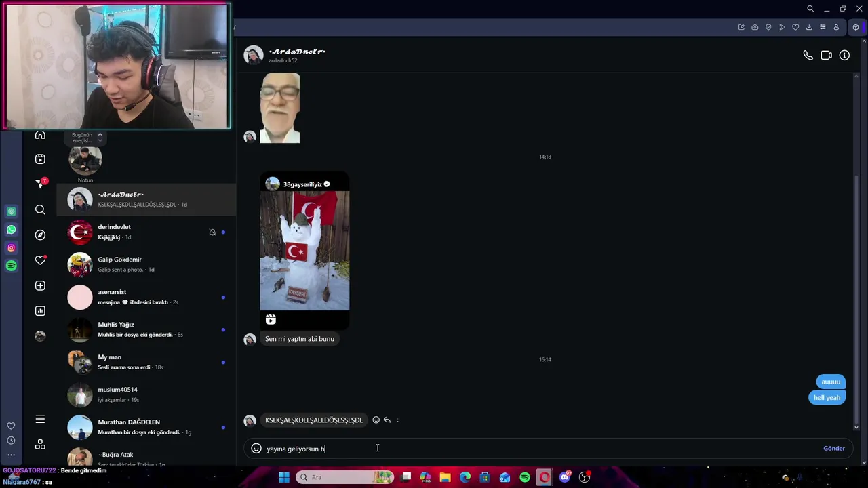Open direct messages icon with 7 badge

[40, 184]
